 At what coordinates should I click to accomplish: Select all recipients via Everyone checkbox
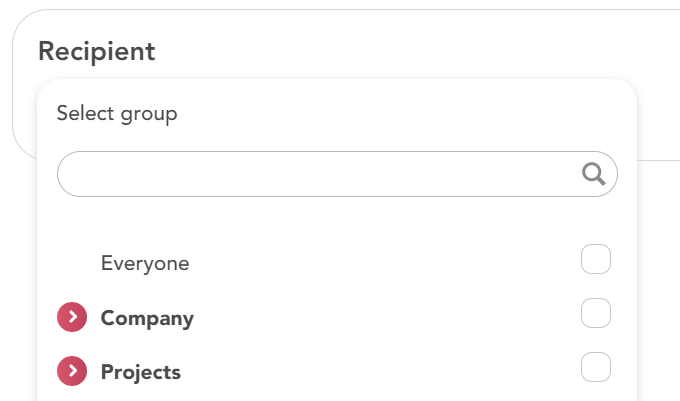pos(596,260)
